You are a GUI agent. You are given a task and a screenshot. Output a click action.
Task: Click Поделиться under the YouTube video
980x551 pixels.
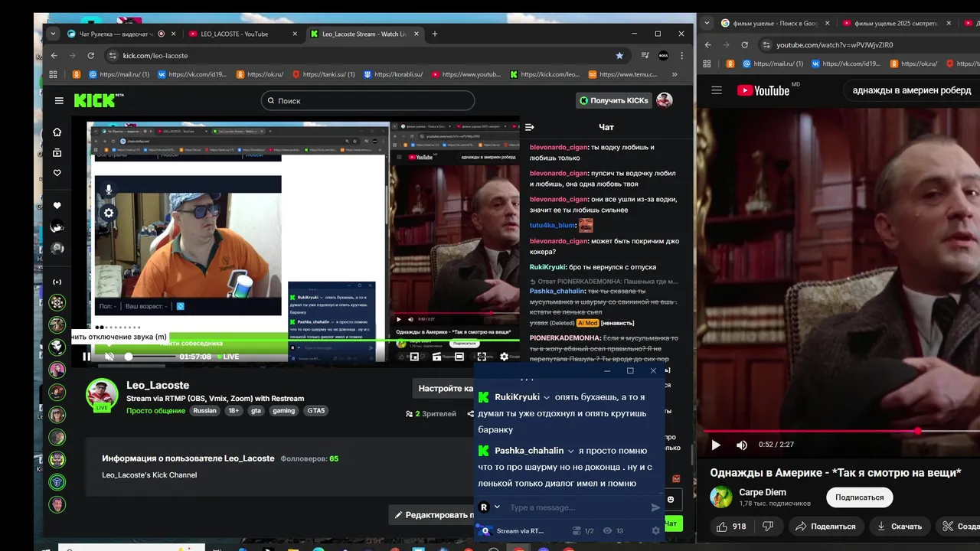coord(825,527)
